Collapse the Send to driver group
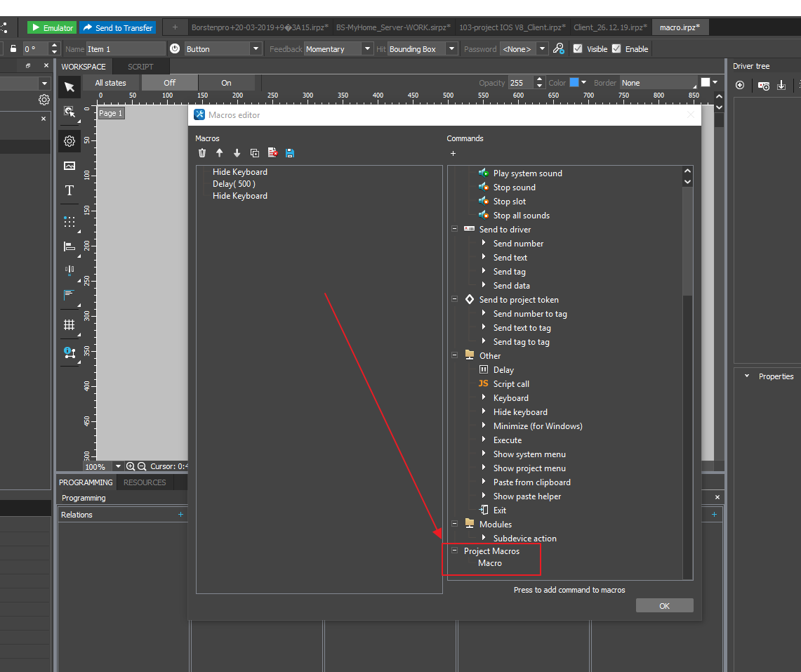The height and width of the screenshot is (672, 801). 454,230
